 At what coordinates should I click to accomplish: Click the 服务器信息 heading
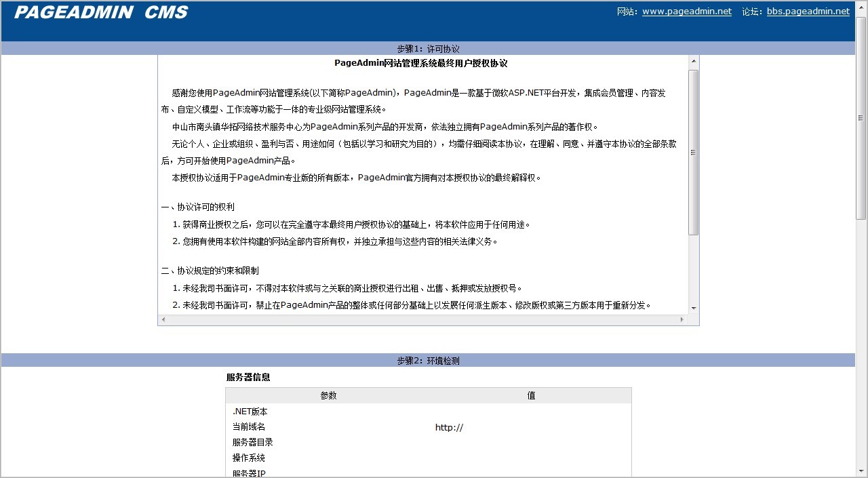(248, 378)
